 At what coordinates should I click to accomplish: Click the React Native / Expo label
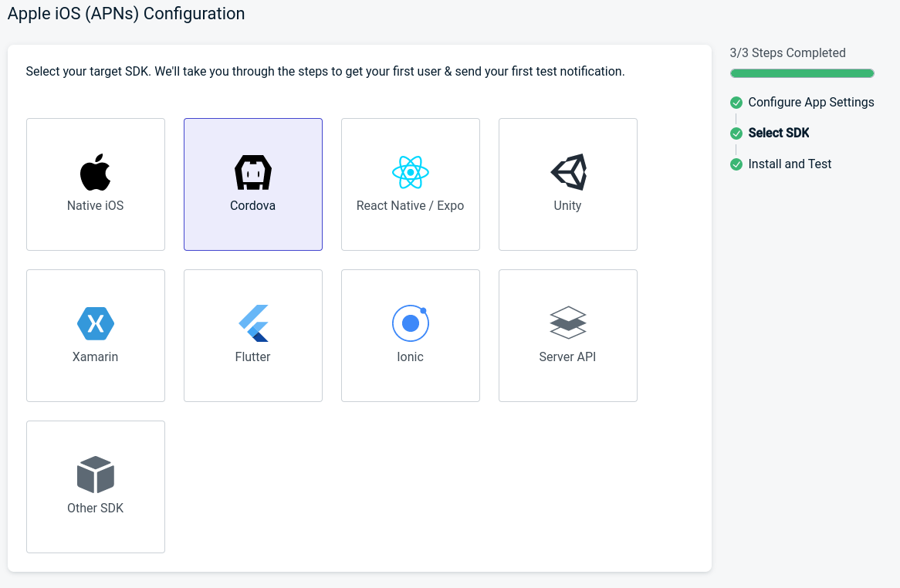[410, 206]
